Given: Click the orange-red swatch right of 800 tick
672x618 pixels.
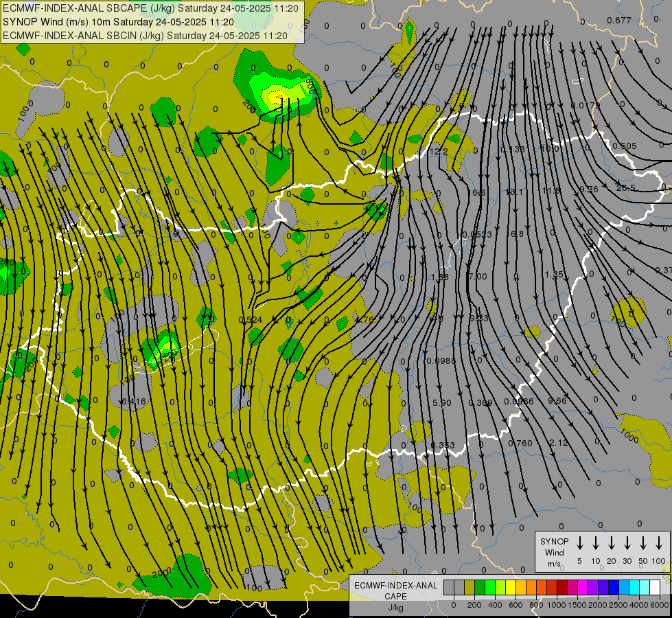Looking at the screenshot, I should click(542, 587).
